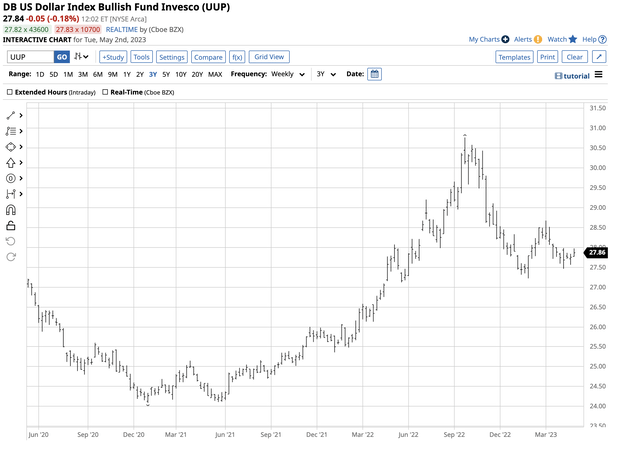Click the Print button

pyautogui.click(x=547, y=57)
